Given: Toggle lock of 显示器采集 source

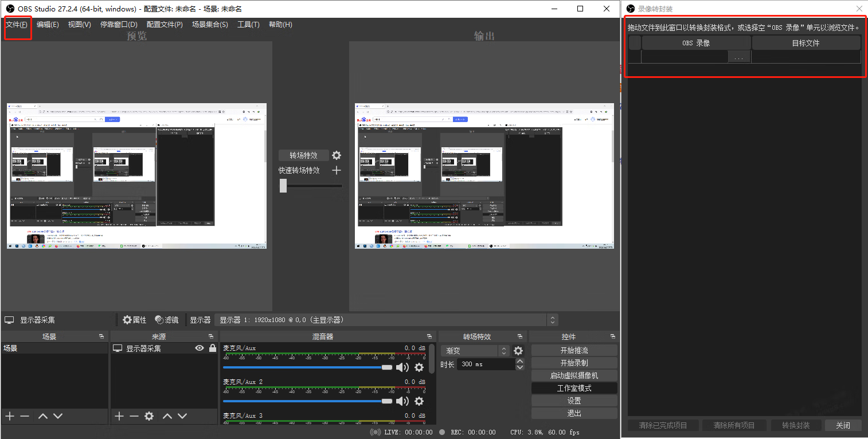Looking at the screenshot, I should (213, 348).
